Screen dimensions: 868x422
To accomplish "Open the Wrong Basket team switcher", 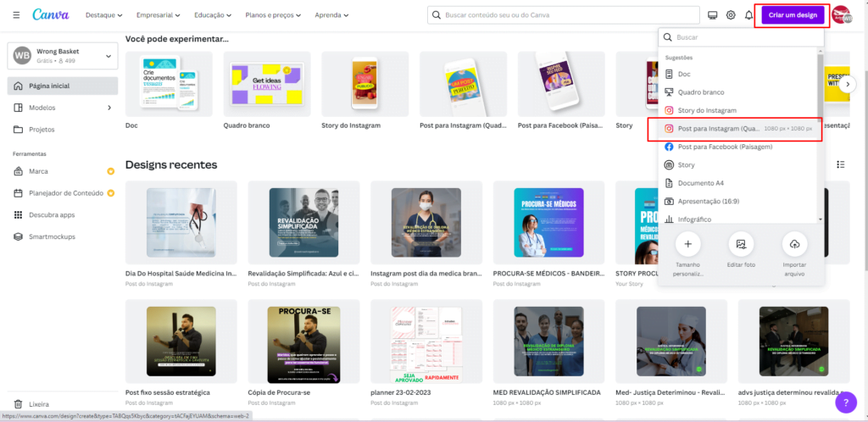I will click(63, 56).
